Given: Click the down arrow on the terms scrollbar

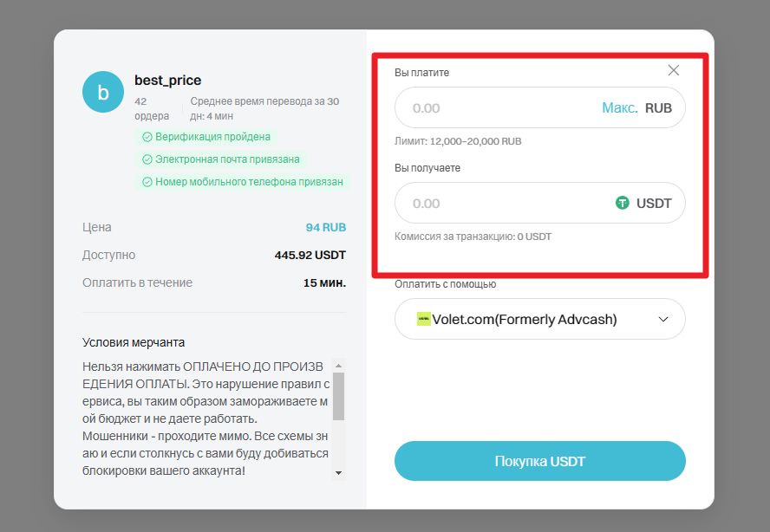Looking at the screenshot, I should click(x=340, y=475).
